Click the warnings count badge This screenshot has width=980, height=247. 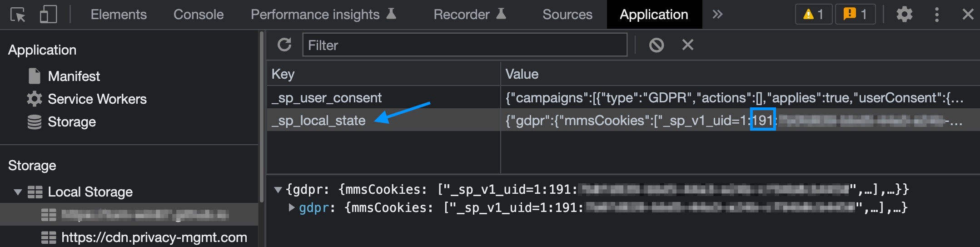[813, 15]
